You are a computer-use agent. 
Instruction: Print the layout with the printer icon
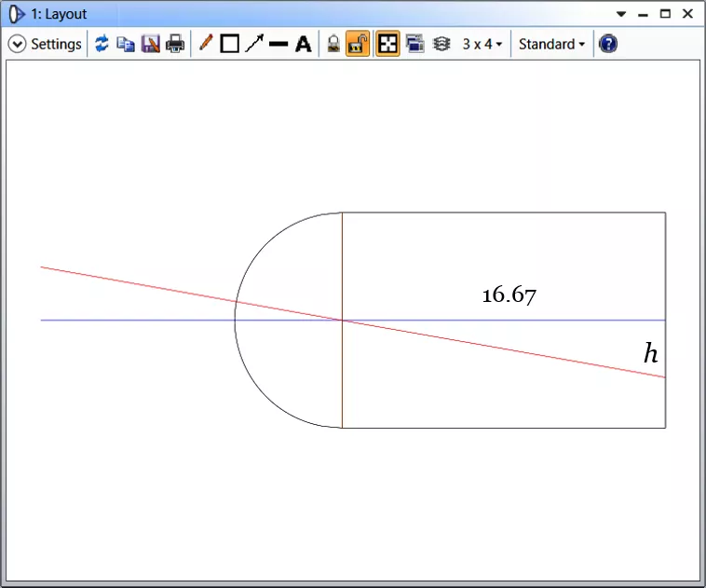pos(175,44)
